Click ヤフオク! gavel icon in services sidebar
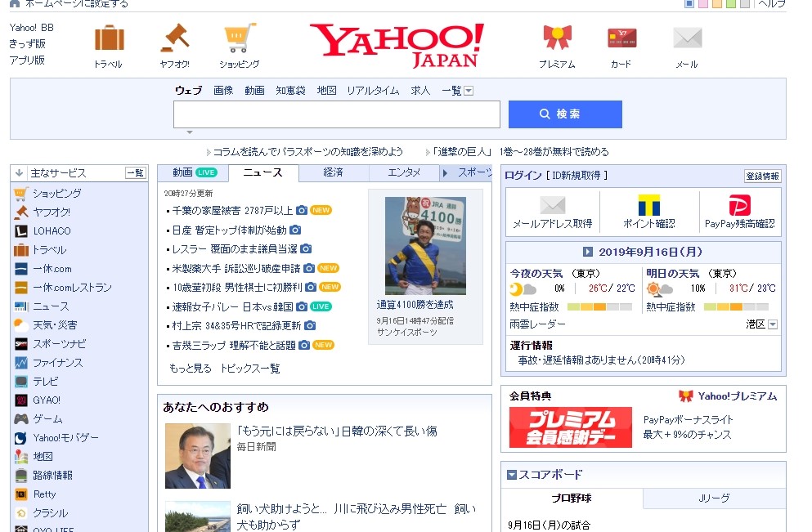 (x=20, y=212)
